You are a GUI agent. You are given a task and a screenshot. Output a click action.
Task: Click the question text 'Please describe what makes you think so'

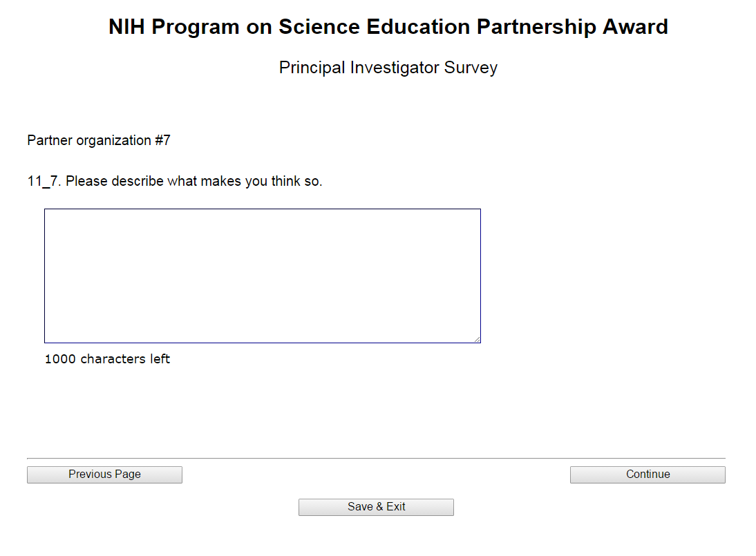pos(194,182)
